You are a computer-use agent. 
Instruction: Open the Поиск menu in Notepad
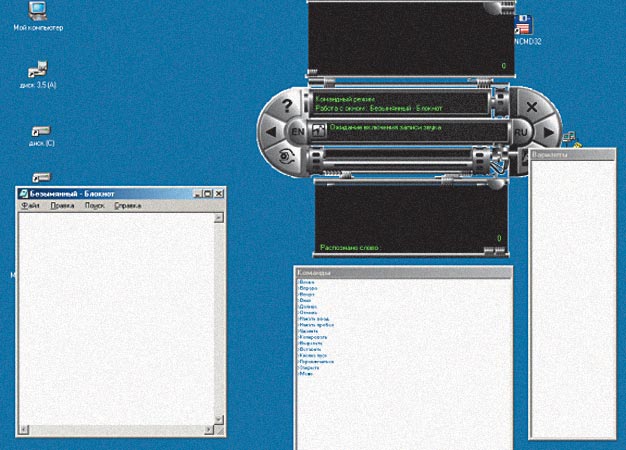[x=95, y=205]
